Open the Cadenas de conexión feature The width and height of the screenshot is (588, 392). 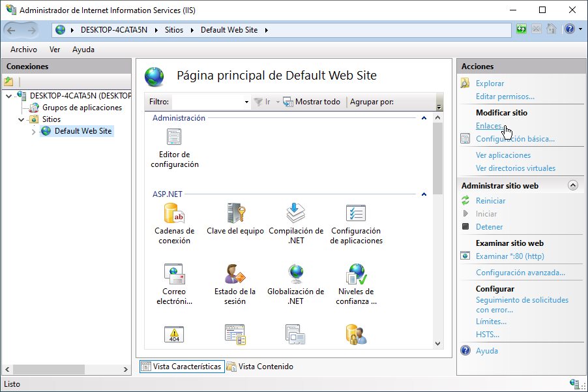(x=174, y=224)
